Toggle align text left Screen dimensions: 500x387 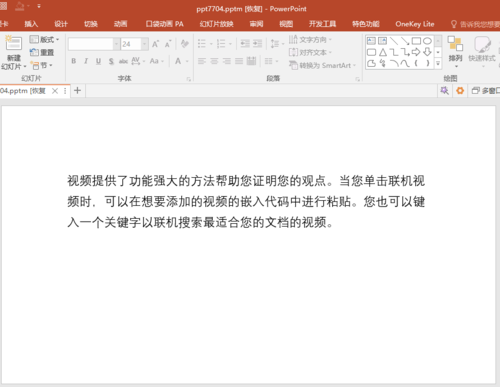[202, 61]
